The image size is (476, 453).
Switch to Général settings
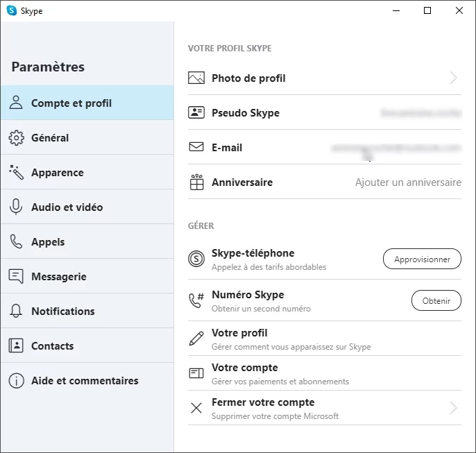pyautogui.click(x=87, y=137)
